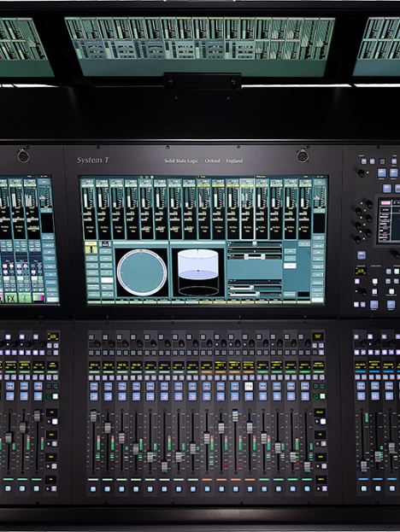400x532 pixels.
Task: Tap the bottom select key below first fader
Action: [x=93, y=489]
